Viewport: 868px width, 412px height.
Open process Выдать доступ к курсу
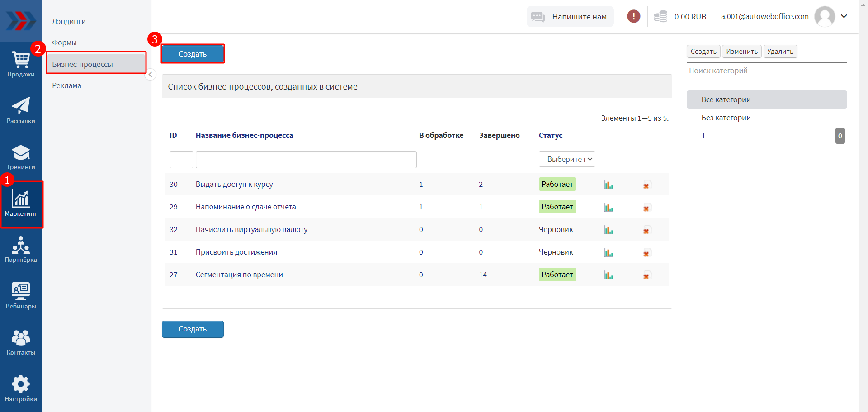point(234,184)
